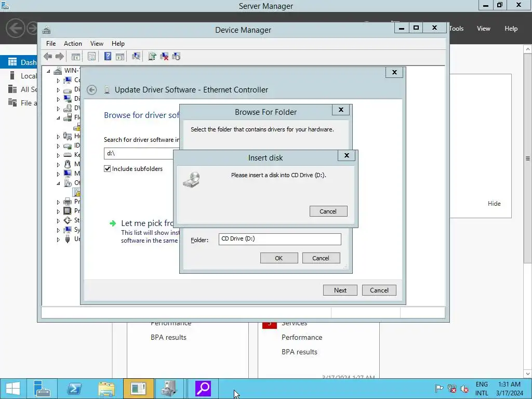Open Server Manager's View menu
Screen dimensions: 532x399
(x=483, y=29)
